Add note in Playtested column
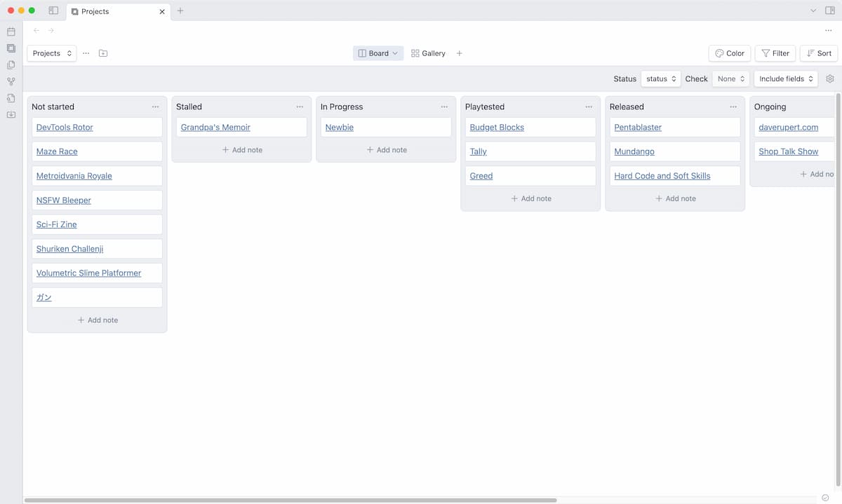The image size is (842, 504). [x=531, y=198]
